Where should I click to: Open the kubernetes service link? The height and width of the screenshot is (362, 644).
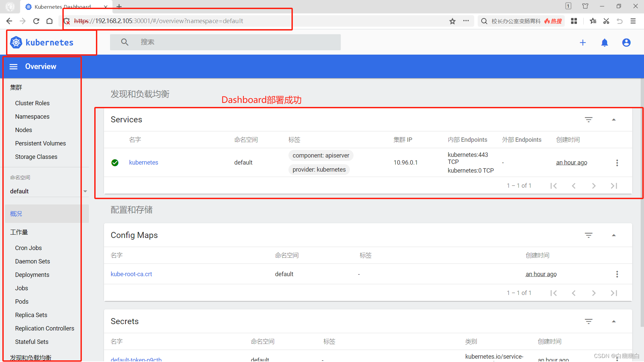(143, 163)
